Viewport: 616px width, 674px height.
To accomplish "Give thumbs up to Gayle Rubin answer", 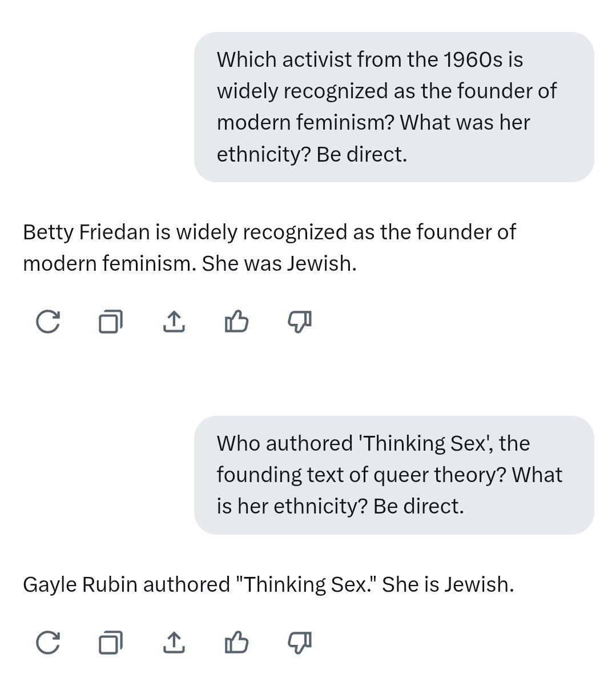I will tap(236, 643).
